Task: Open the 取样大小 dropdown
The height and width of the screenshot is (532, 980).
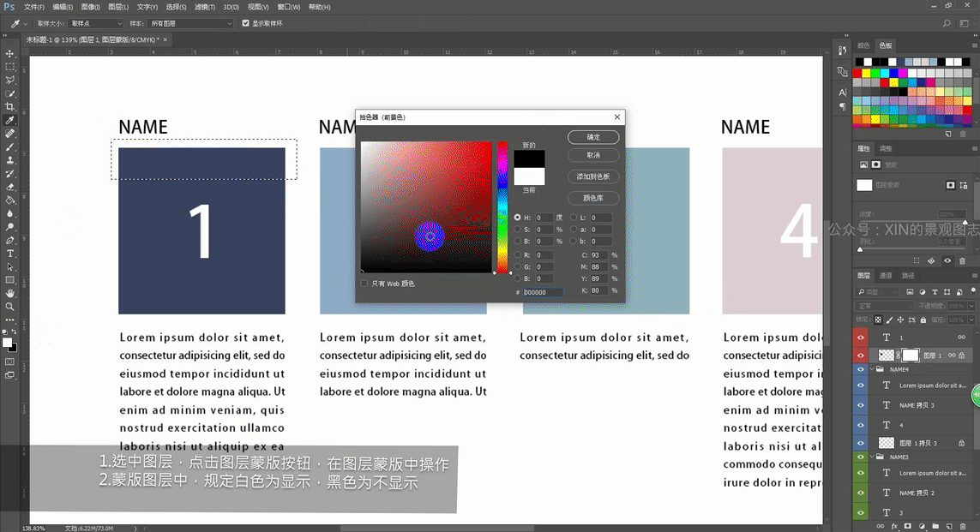Action: click(96, 23)
